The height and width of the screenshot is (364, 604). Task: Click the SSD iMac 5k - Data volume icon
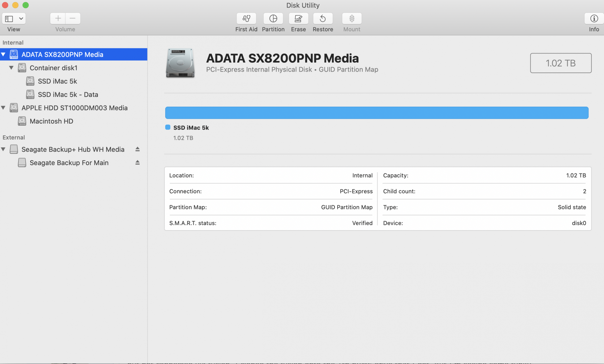[x=30, y=94]
